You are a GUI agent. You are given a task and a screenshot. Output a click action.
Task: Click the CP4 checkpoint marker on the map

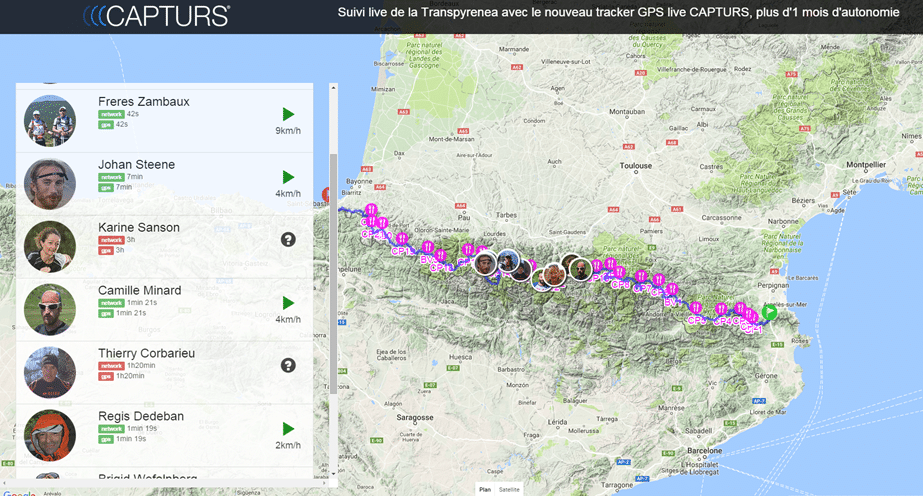click(x=721, y=309)
